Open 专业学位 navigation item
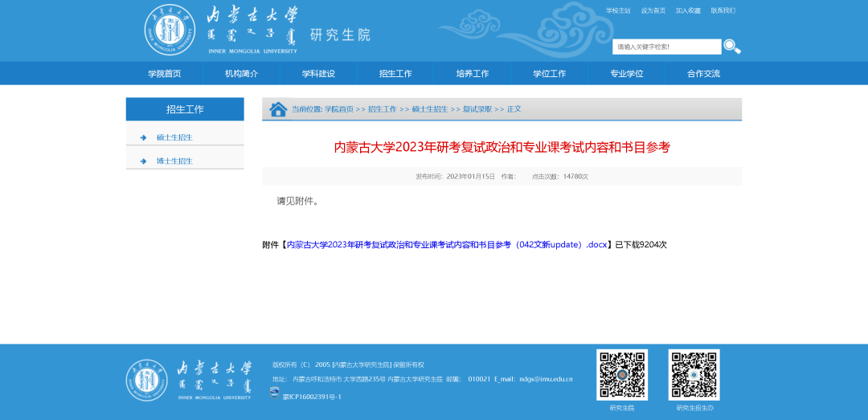868x420 pixels. pyautogui.click(x=627, y=74)
